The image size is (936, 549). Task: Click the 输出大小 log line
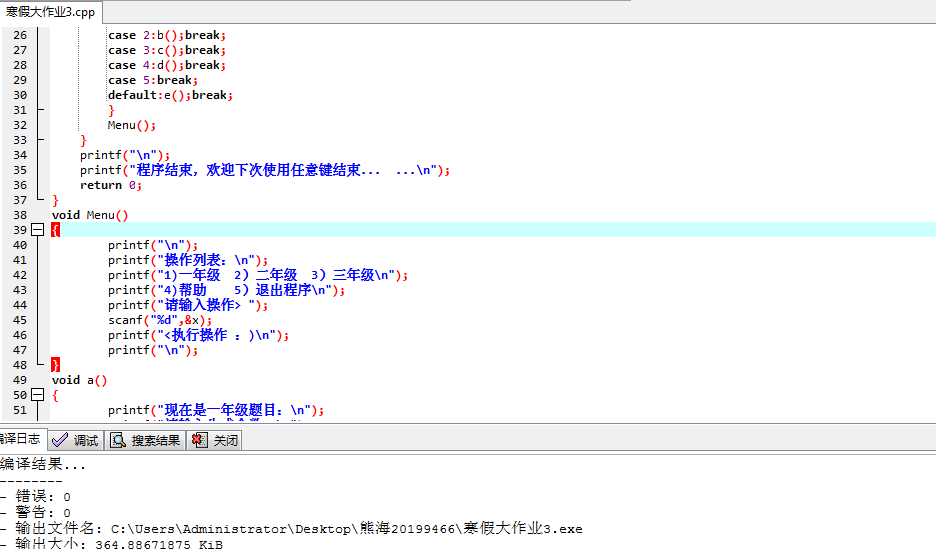[112, 543]
